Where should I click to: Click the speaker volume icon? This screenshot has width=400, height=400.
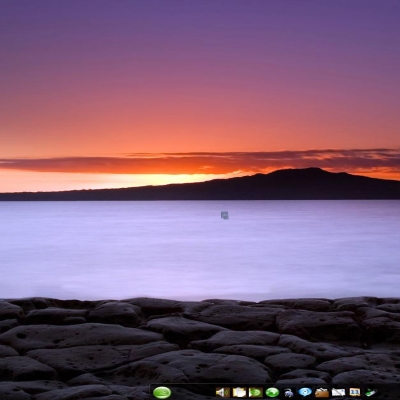(222, 392)
